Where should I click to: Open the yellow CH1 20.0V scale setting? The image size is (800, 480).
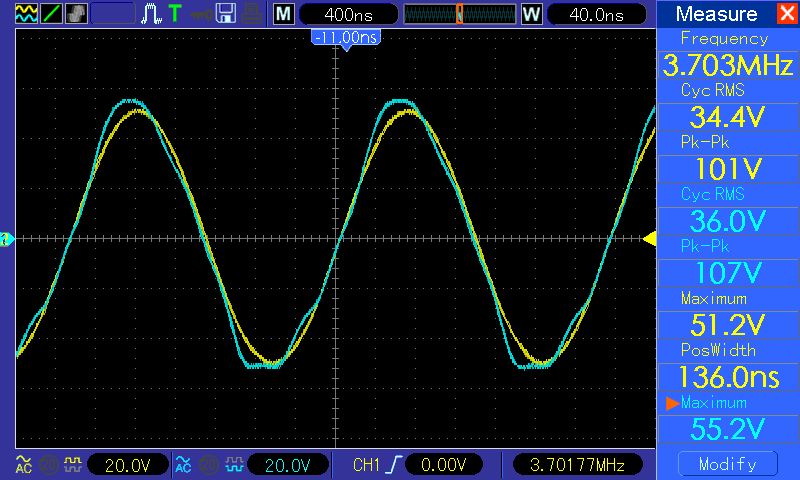(128, 464)
